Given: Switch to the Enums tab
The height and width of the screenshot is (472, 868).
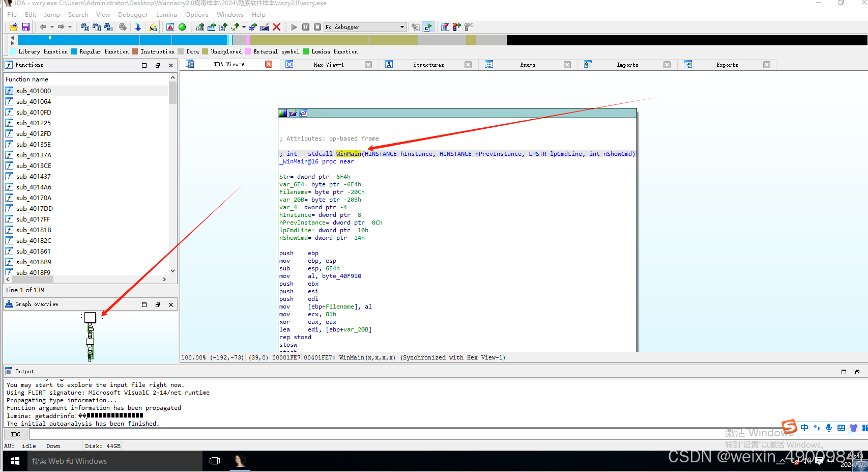Looking at the screenshot, I should (x=528, y=65).
